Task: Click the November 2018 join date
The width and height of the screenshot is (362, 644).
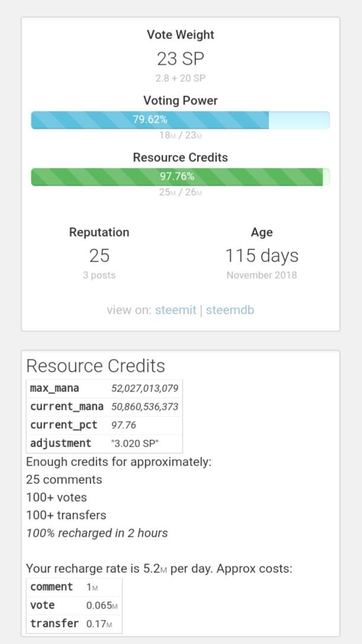Action: pyautogui.click(x=261, y=275)
